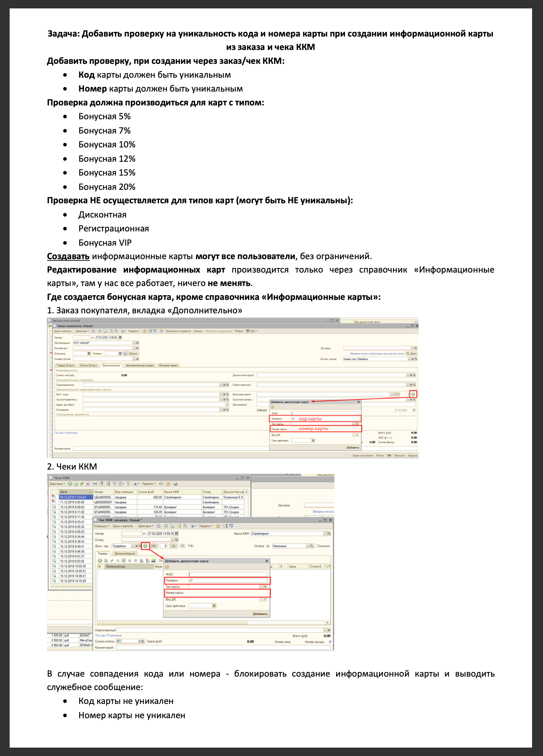This screenshot has width=543, height=756.
Task: Click the green add bonus card icon in Заказ покупателя
Action: pyautogui.click(x=413, y=394)
